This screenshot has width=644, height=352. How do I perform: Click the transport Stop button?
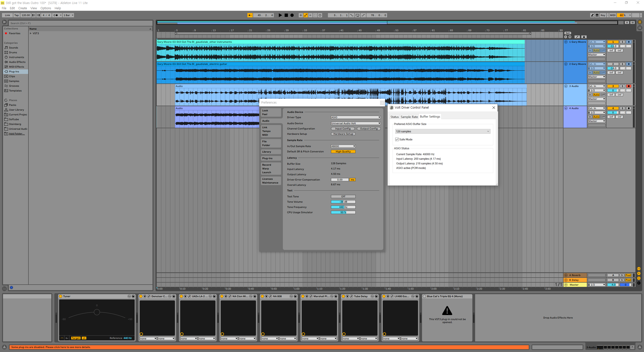pyautogui.click(x=286, y=15)
